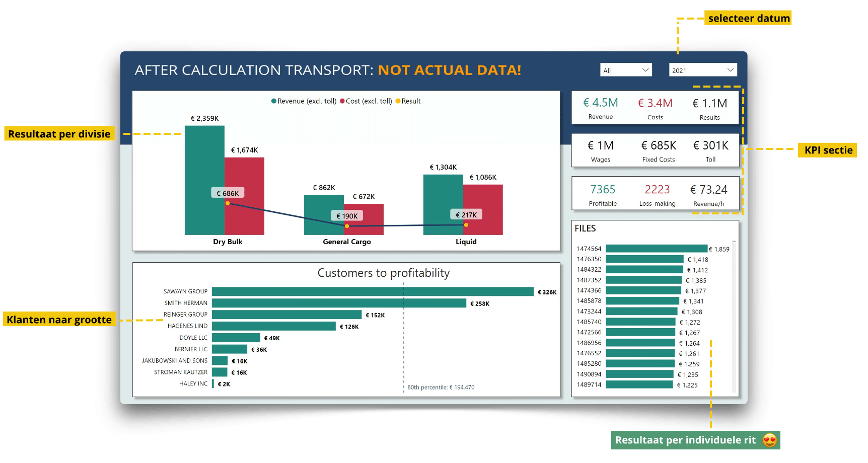Screen dimensions: 868x463
Task: Select file 1472566 bar
Action: (x=640, y=332)
